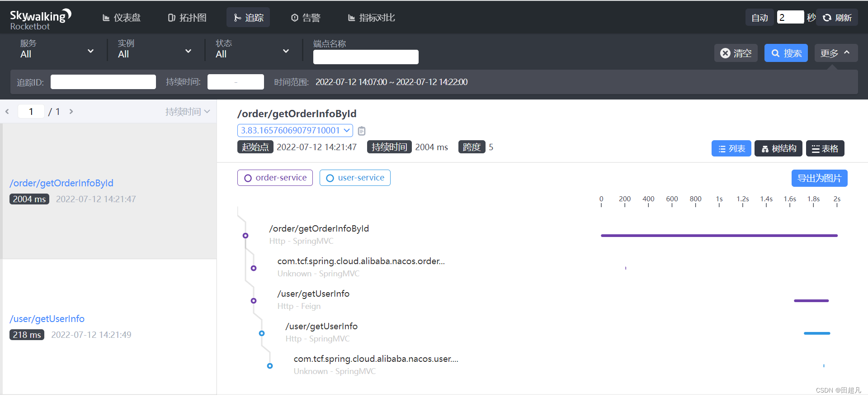Expand the 实例 instance dropdown
Image resolution: width=868 pixels, height=398 pixels.
click(155, 50)
